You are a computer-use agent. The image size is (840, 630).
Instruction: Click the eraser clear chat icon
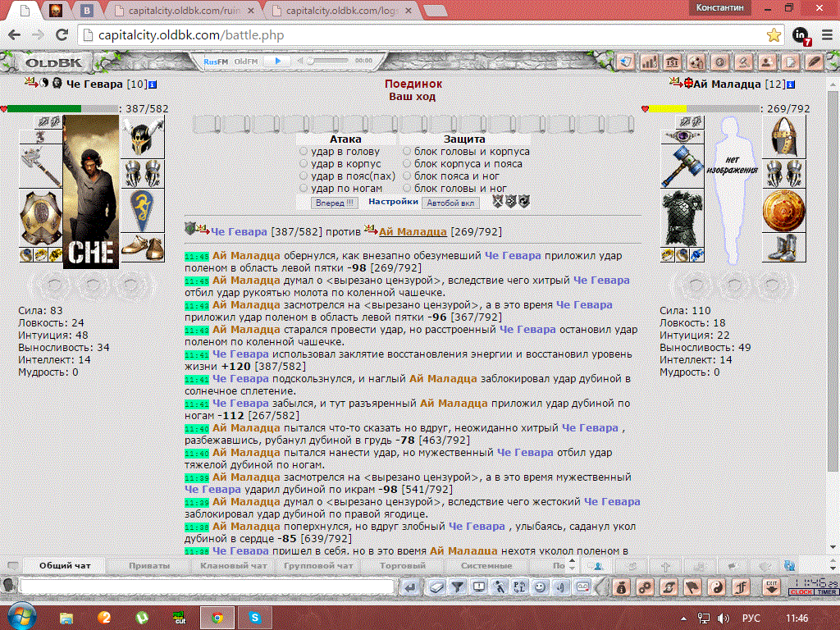point(436,587)
